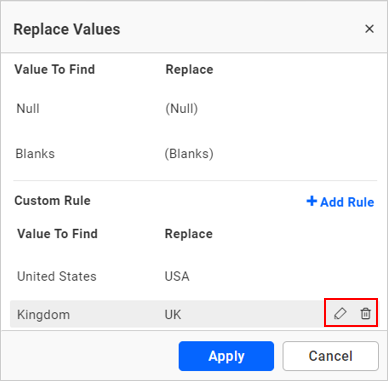Select the United States rule value

coord(57,276)
